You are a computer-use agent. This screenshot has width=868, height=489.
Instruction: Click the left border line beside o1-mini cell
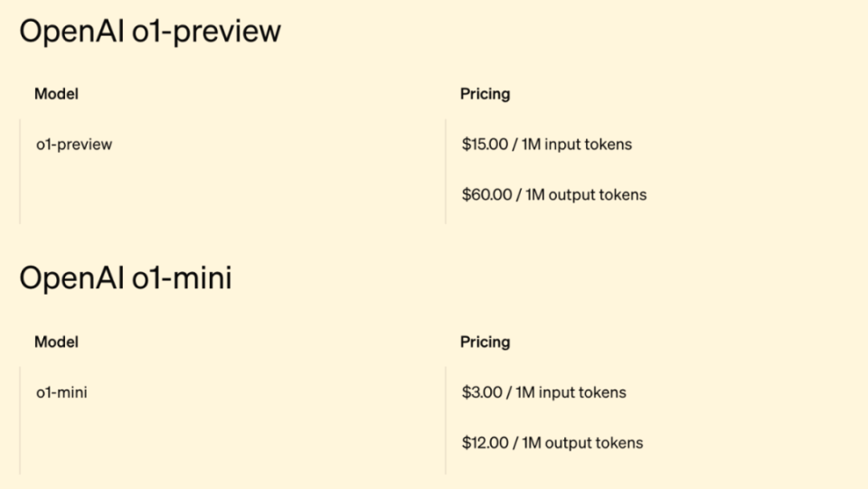(x=20, y=420)
